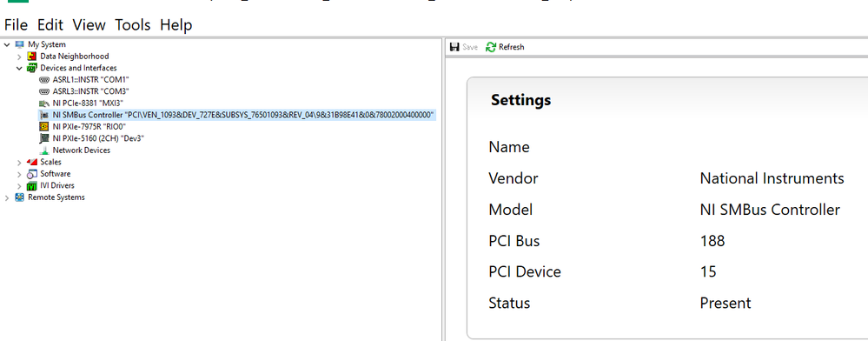Click the NI PXIe-5160 device icon
The width and height of the screenshot is (868, 341).
pos(44,138)
